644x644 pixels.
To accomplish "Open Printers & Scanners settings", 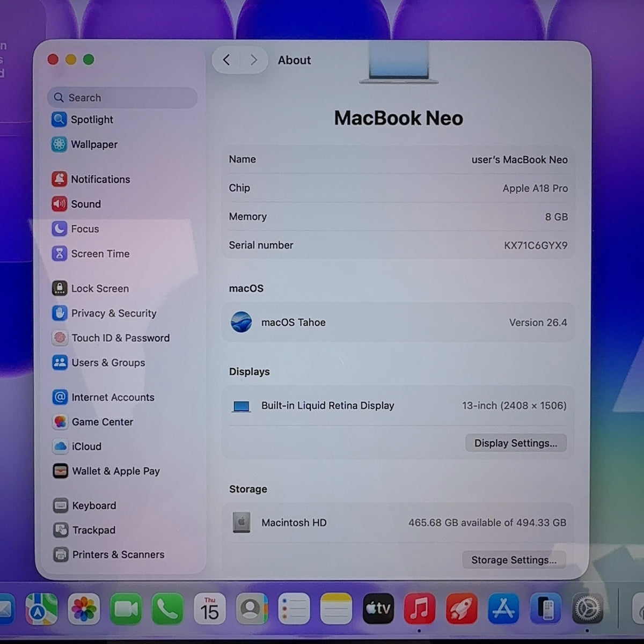I will click(x=109, y=554).
